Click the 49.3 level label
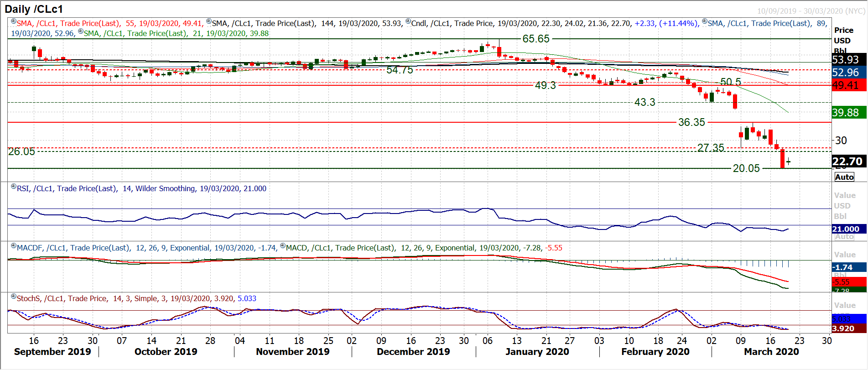Viewport: 868px width, 370px height. tap(546, 85)
